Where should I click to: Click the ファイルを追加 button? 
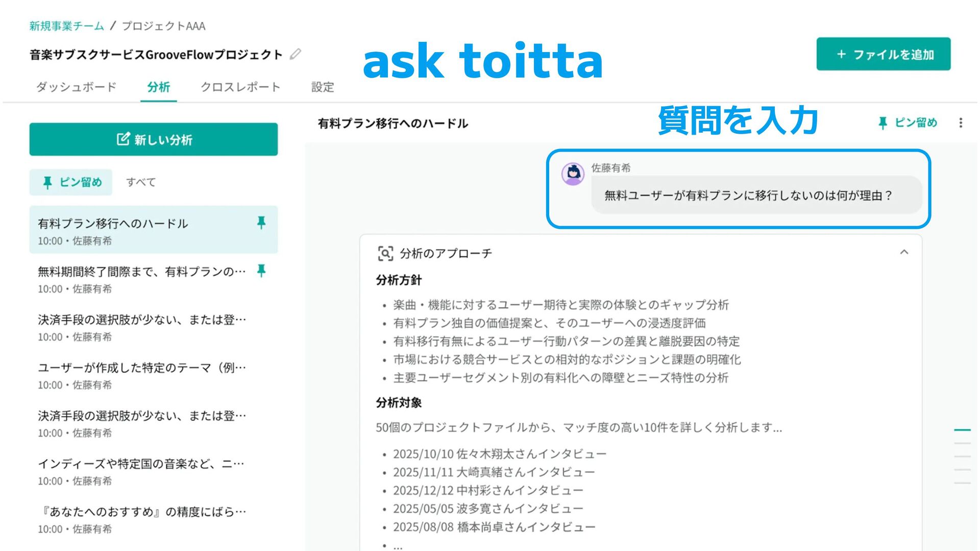883,54
